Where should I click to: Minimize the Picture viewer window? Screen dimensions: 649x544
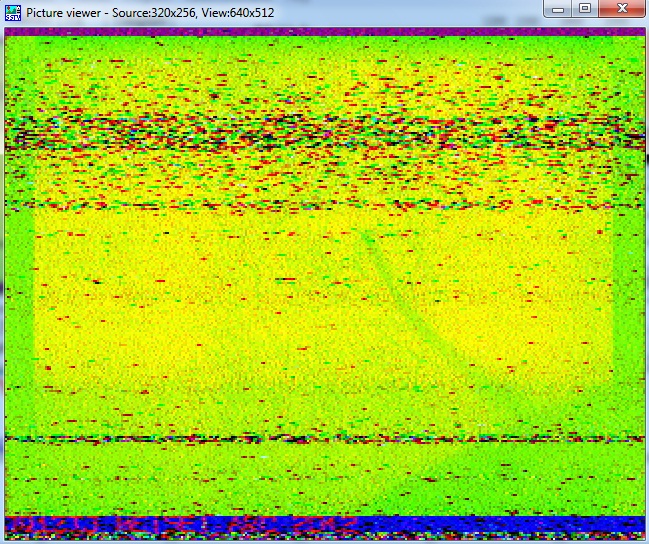[559, 9]
